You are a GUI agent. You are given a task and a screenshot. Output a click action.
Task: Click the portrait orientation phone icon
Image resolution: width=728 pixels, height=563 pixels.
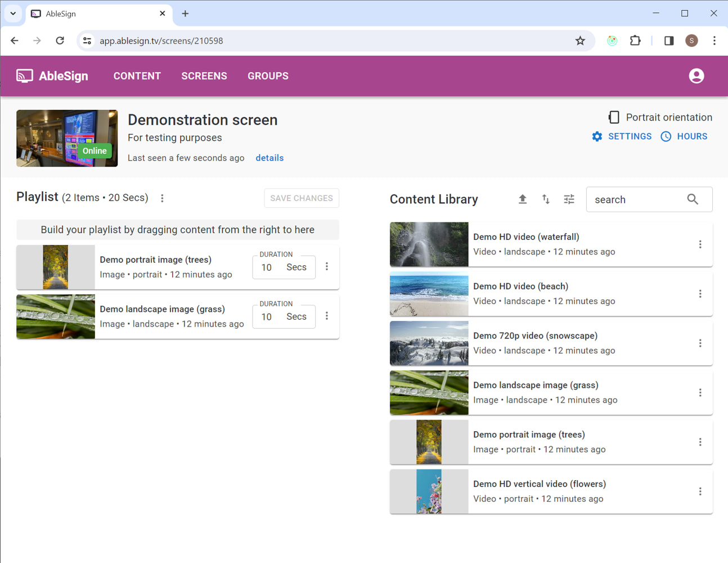coord(614,117)
